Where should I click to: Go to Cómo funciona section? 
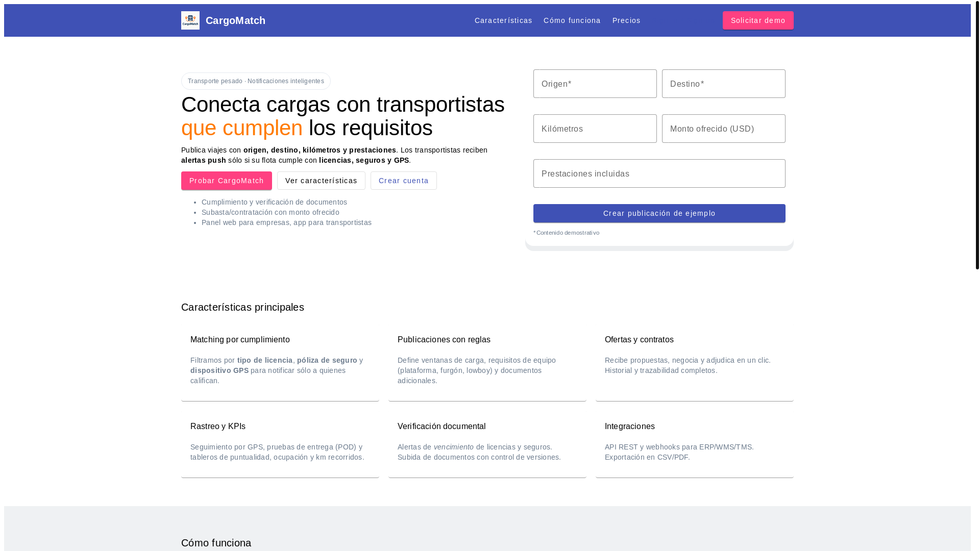(572, 20)
